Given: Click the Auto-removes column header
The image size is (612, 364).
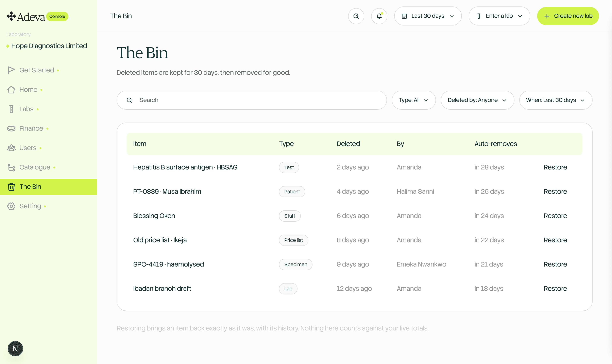Looking at the screenshot, I should (x=496, y=144).
